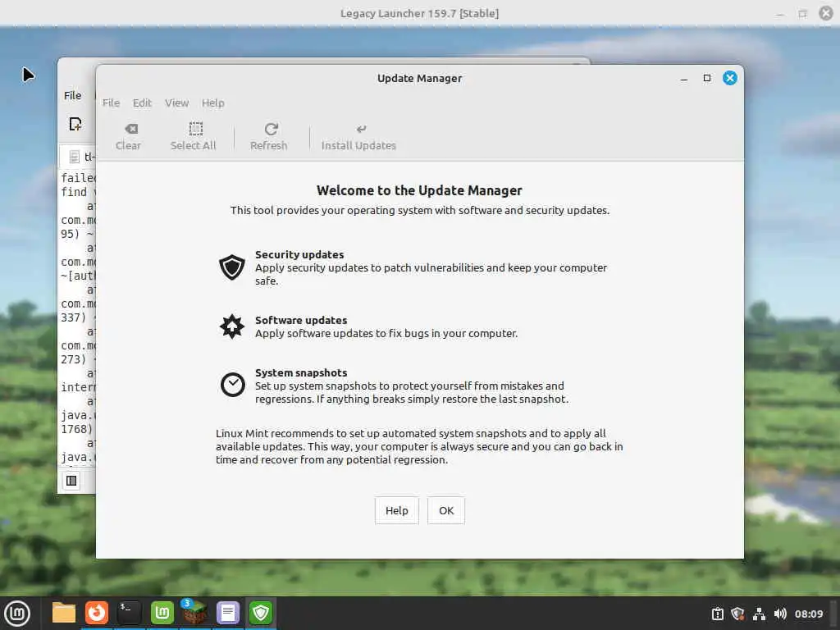840x630 pixels.
Task: Switch to the text editor taskbar icon
Action: [x=228, y=613]
